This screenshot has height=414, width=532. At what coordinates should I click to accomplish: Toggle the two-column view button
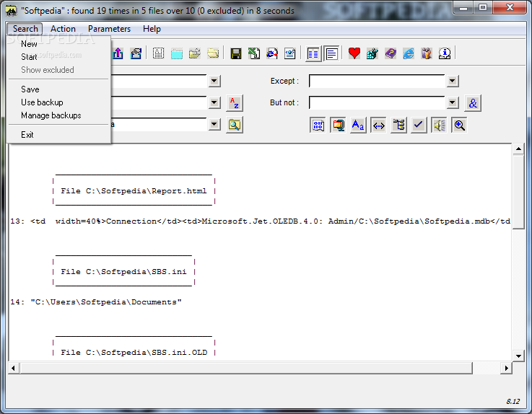(313, 53)
